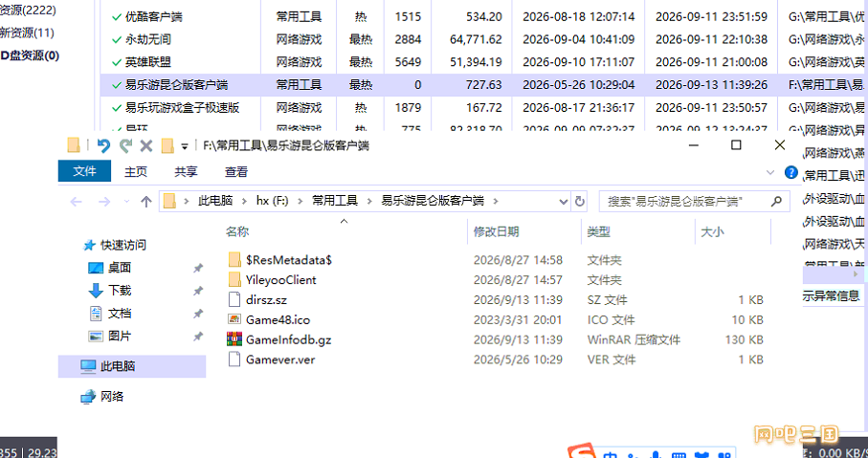Click the folder icon in the address bar
868x458 pixels.
(169, 201)
